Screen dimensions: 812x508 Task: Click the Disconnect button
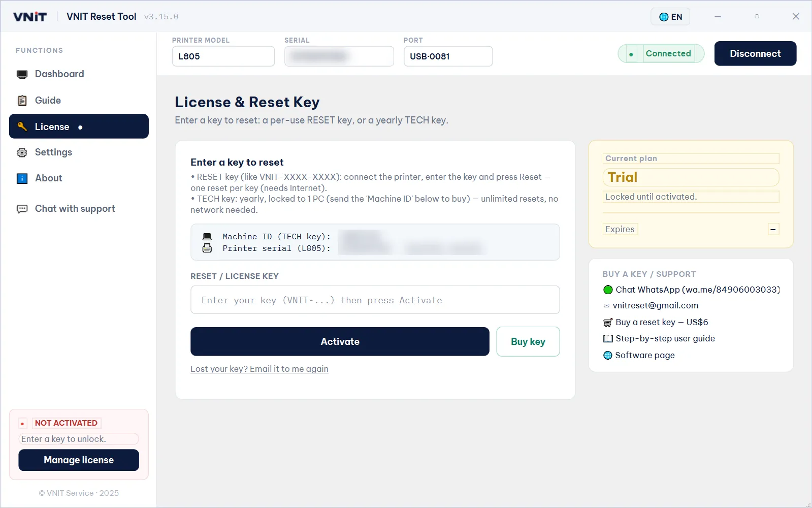[x=755, y=53]
